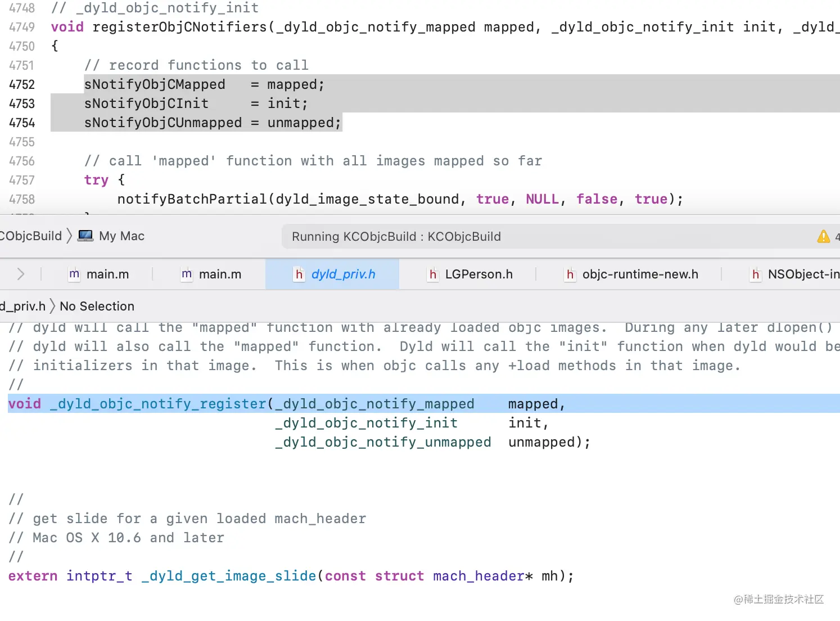
Task: Switch to the LGPerson.h tab
Action: point(470,274)
